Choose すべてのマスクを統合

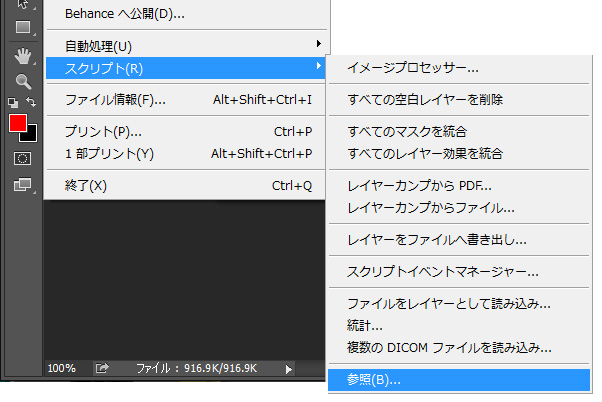click(x=459, y=132)
